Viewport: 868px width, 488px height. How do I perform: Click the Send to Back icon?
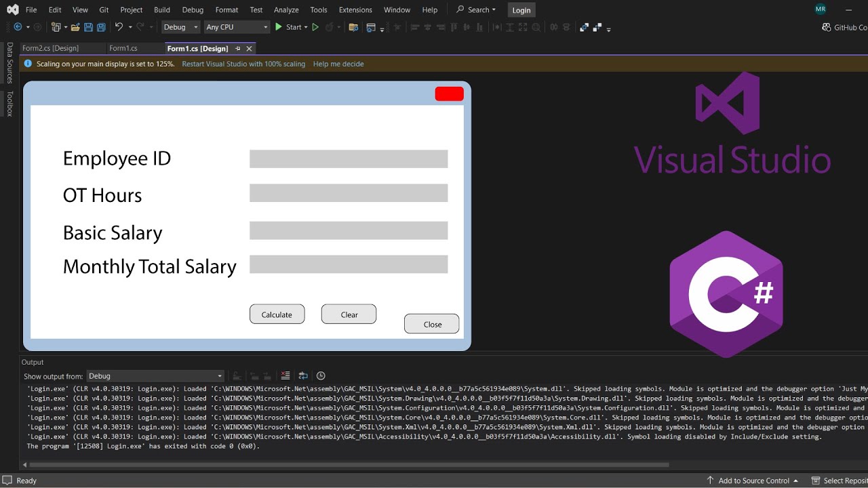click(x=597, y=27)
